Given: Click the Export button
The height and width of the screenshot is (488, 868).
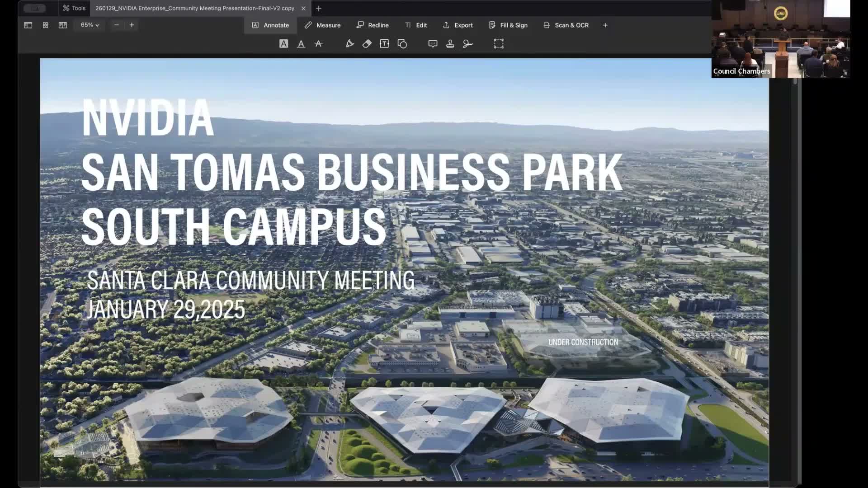Looking at the screenshot, I should point(458,25).
